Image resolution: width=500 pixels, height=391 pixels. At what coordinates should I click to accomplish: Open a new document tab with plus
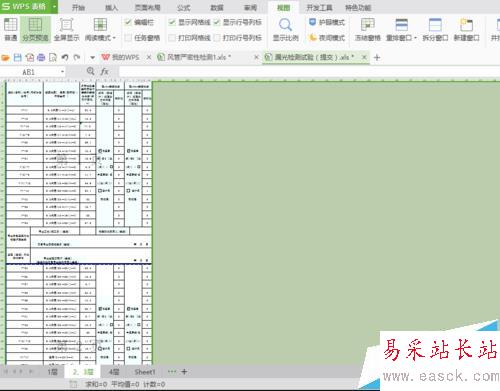pyautogui.click(x=377, y=58)
